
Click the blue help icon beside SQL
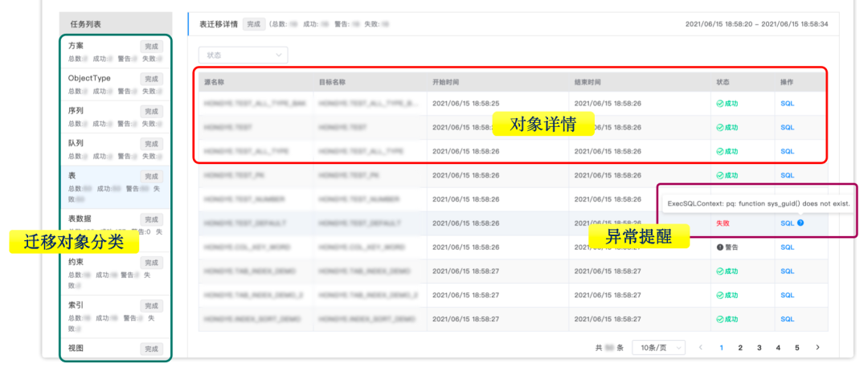tap(800, 223)
